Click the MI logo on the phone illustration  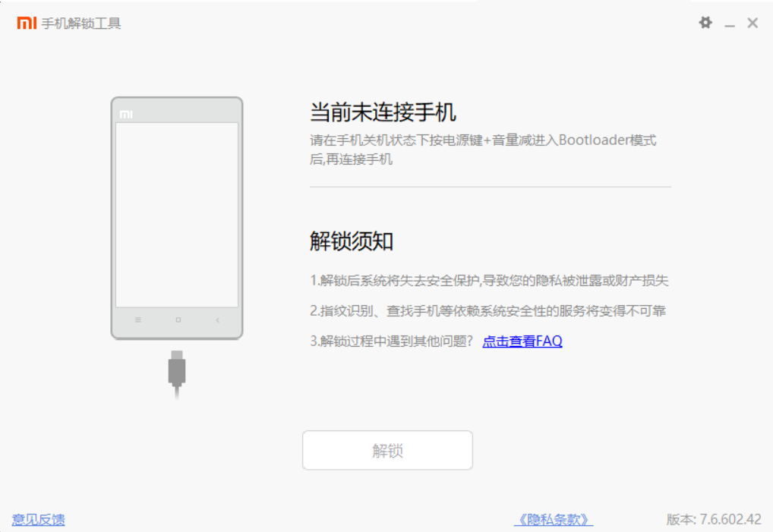126,114
